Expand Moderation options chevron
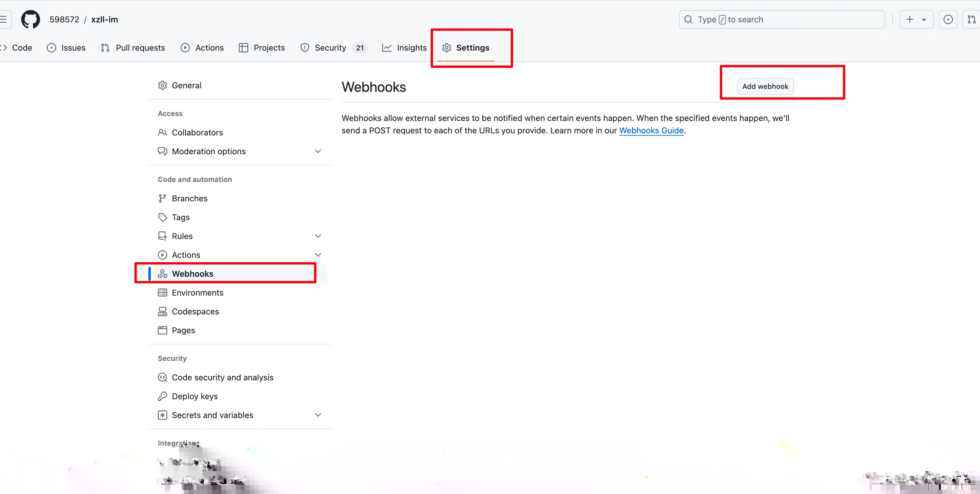Image resolution: width=980 pixels, height=494 pixels. [318, 151]
